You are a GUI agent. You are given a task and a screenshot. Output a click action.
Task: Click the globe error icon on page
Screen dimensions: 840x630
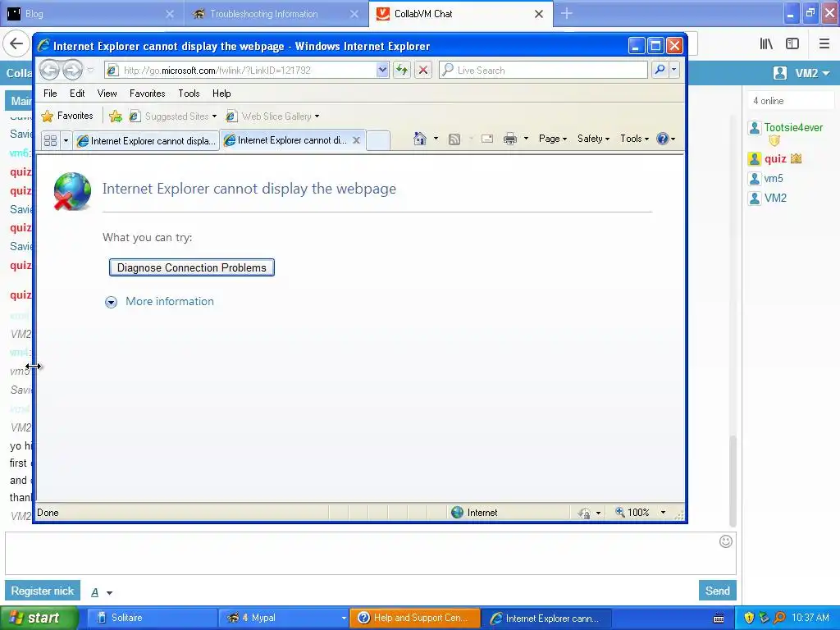(x=72, y=191)
